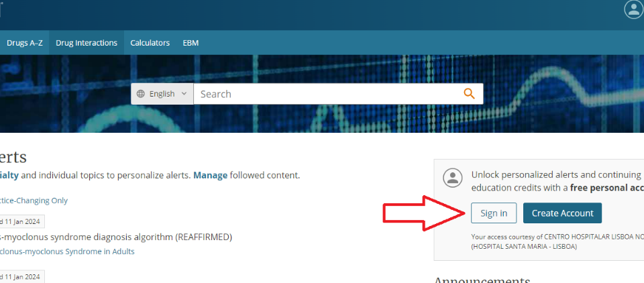644x283 pixels.
Task: Open the Calculators menu item
Action: (x=150, y=43)
